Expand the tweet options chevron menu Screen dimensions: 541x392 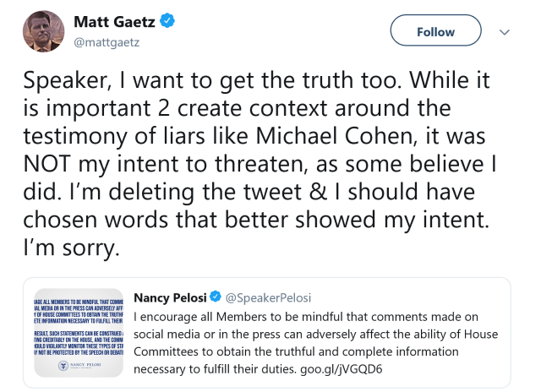pos(505,31)
